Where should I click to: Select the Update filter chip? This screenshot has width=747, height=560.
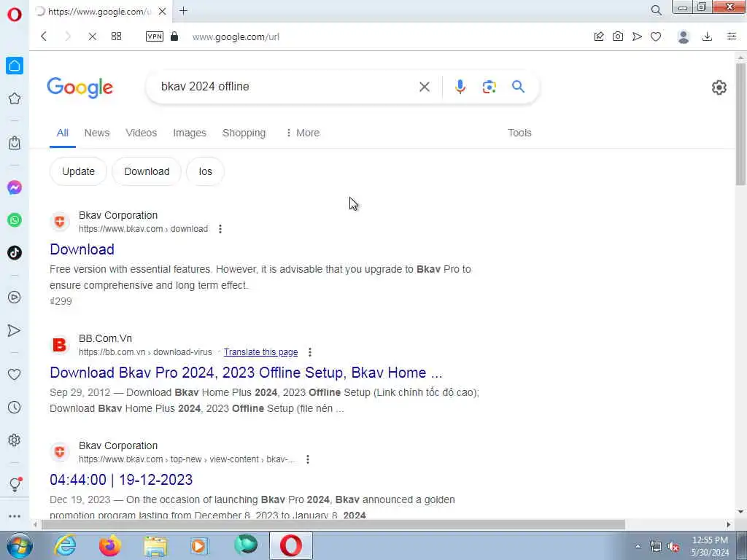pos(78,171)
